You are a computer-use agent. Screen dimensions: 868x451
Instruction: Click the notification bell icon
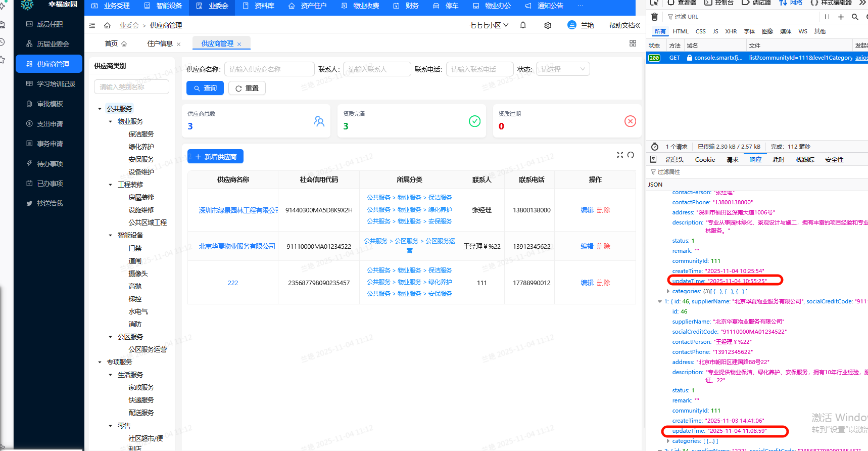pyautogui.click(x=523, y=25)
